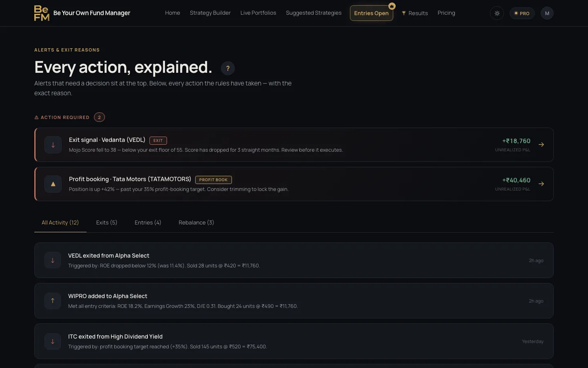The height and width of the screenshot is (368, 588).
Task: Click the EXIT tag on Vedanta alert
Action: pos(158,140)
